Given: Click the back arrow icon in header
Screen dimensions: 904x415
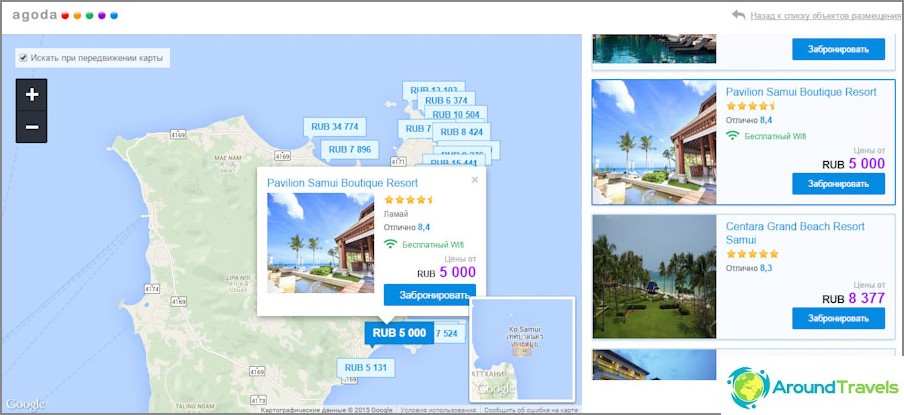Looking at the screenshot, I should [739, 16].
